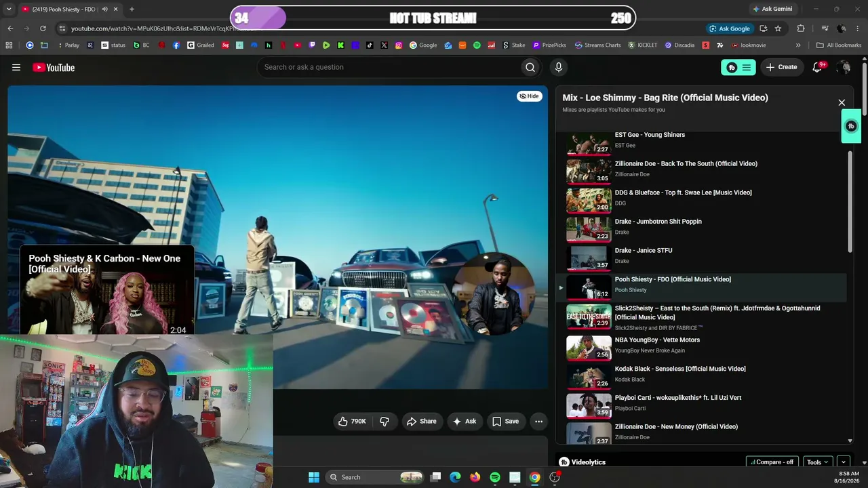Play Kodak Black - Senseless from the mix
The image size is (868, 488).
702,377
